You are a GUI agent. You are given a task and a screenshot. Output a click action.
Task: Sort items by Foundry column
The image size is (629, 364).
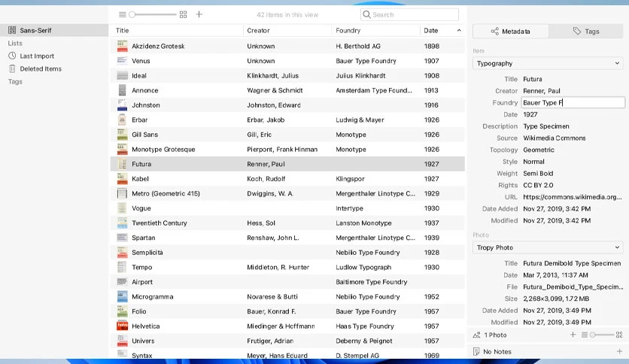[348, 31]
